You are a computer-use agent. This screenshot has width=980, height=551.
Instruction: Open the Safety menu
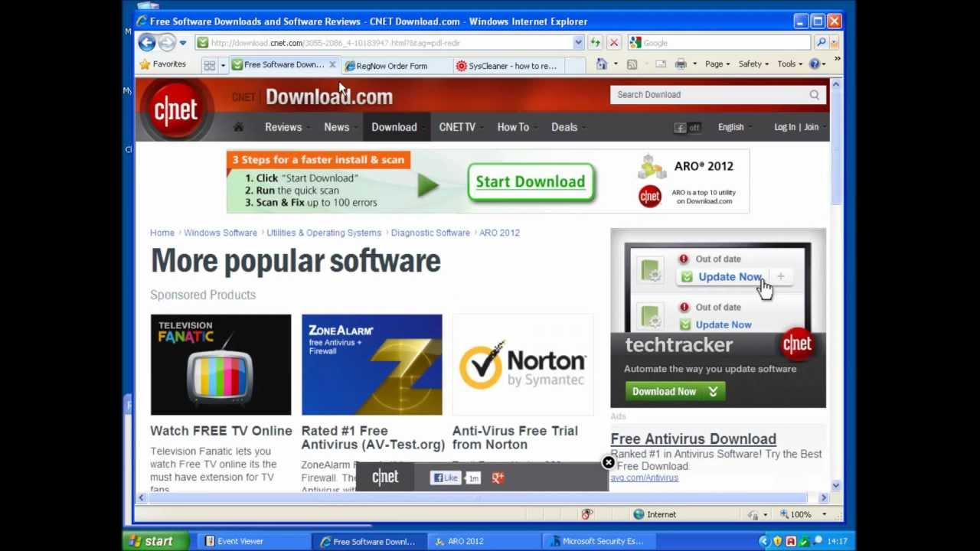click(753, 64)
